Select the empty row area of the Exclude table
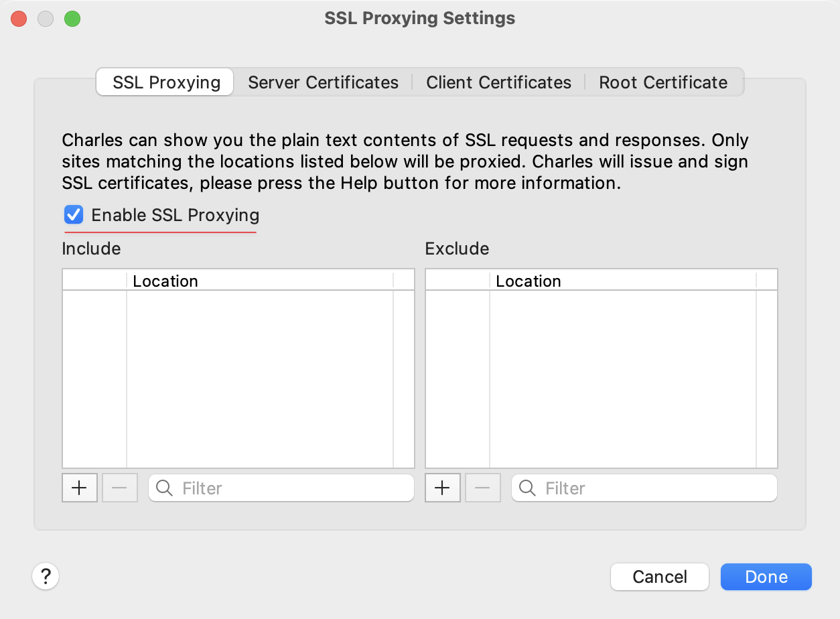This screenshot has width=840, height=619. 601,375
